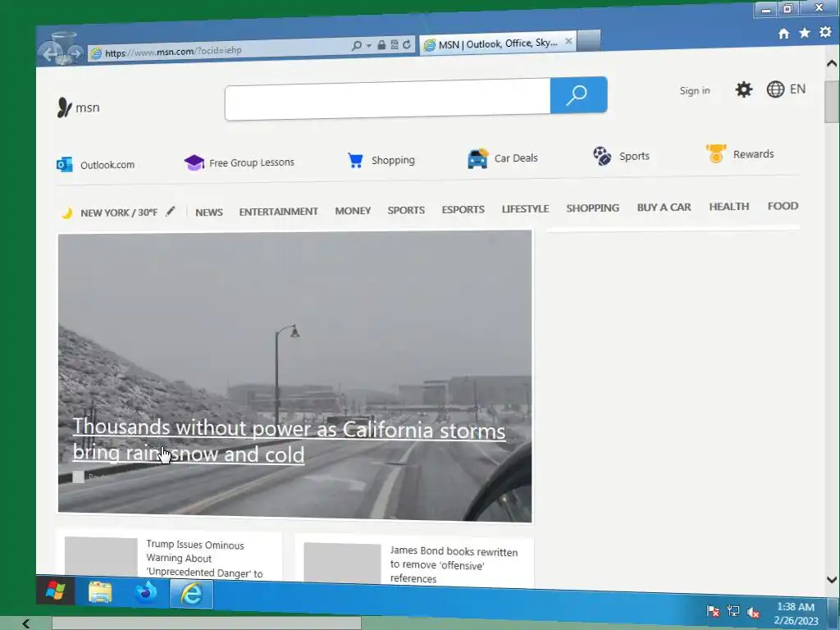The width and height of the screenshot is (840, 630).
Task: Click the James Bond story thumbnail placeholder
Action: click(x=342, y=563)
